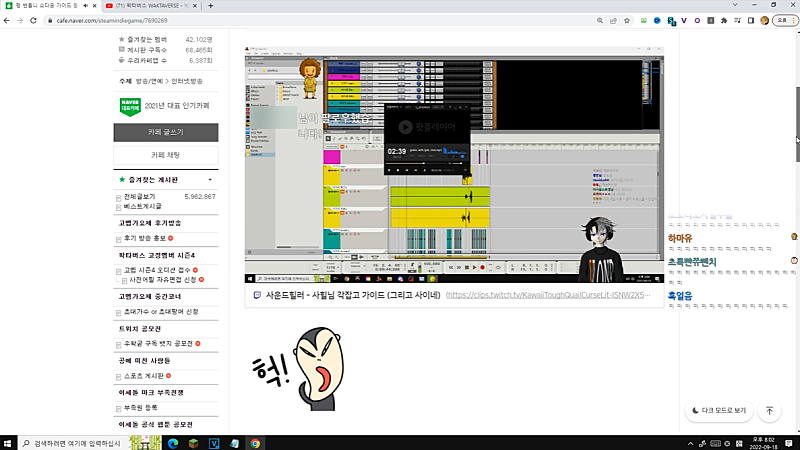Click the 카페 채팅 button
The image size is (800, 450).
(166, 155)
